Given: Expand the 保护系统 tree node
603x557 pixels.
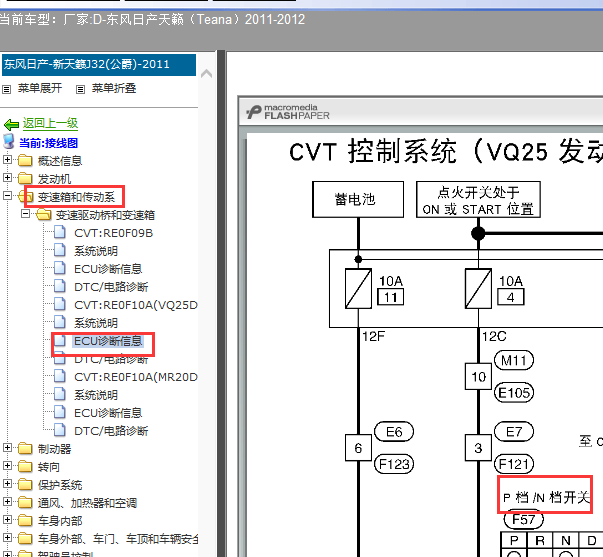Looking at the screenshot, I should click(x=7, y=483).
